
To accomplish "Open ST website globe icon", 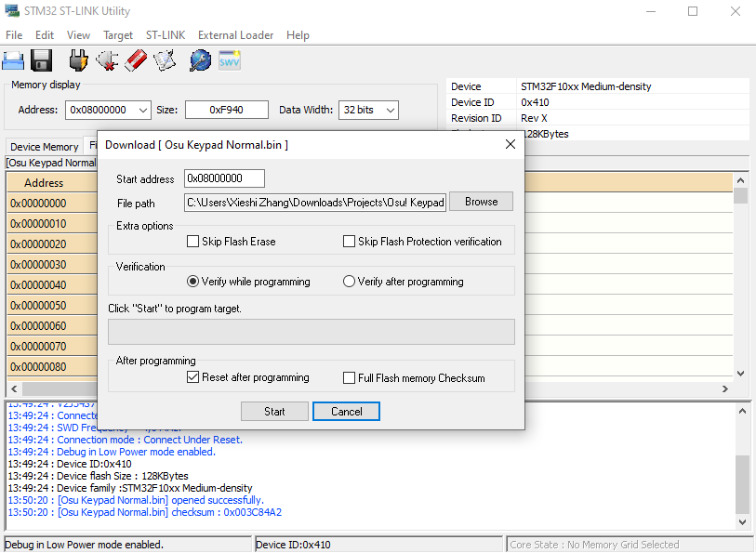I will point(200,60).
